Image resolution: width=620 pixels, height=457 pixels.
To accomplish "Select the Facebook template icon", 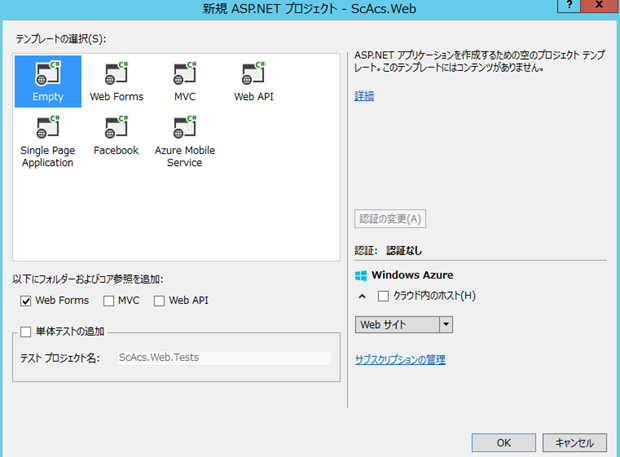I will coord(116,136).
